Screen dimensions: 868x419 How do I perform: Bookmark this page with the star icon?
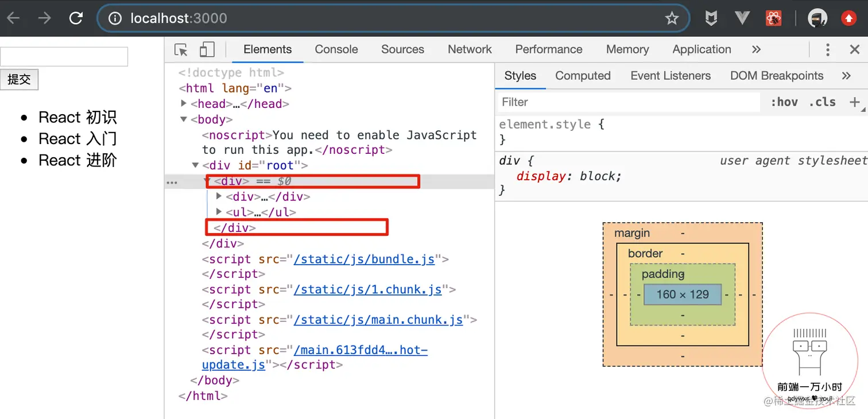(x=672, y=18)
